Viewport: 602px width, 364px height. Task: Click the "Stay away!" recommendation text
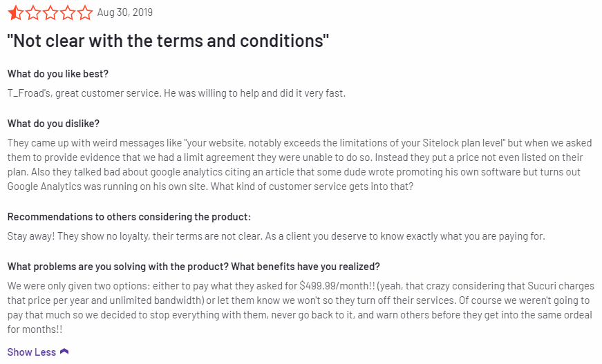coord(276,236)
